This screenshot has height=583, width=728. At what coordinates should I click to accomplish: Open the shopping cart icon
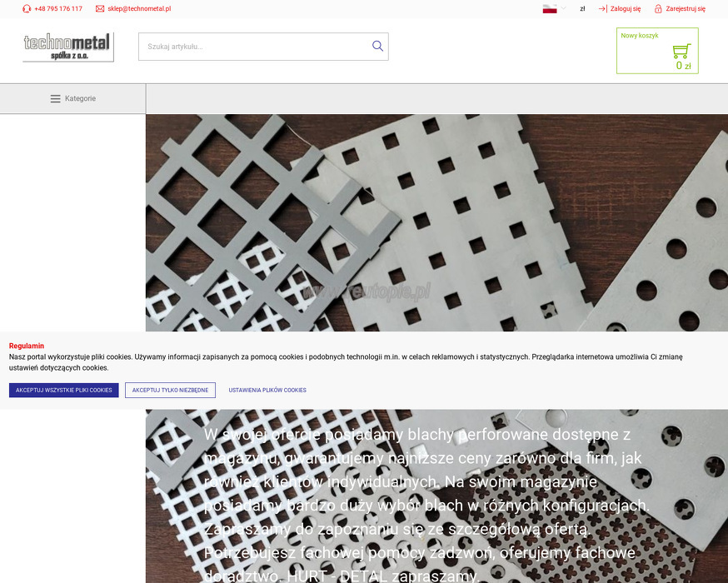[x=681, y=51]
